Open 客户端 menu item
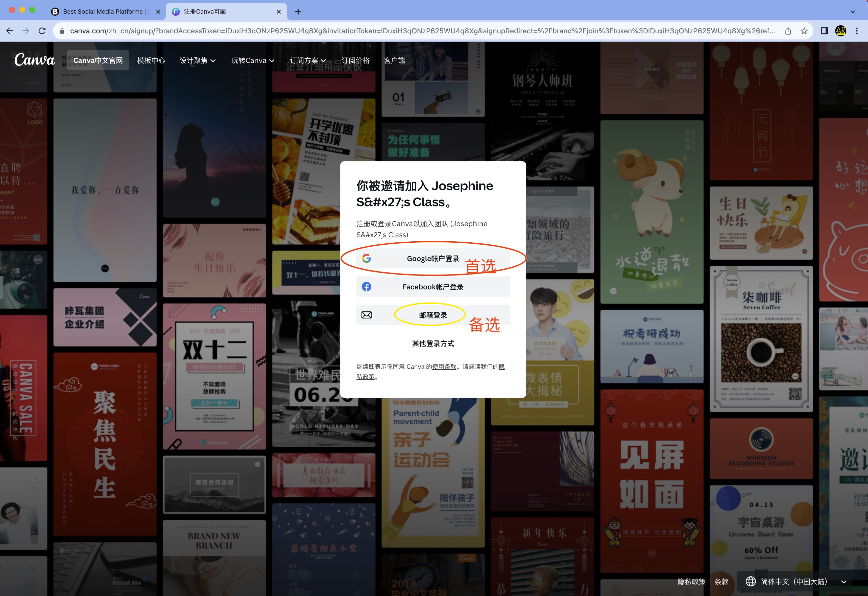Viewport: 868px width, 596px height. 394,60
